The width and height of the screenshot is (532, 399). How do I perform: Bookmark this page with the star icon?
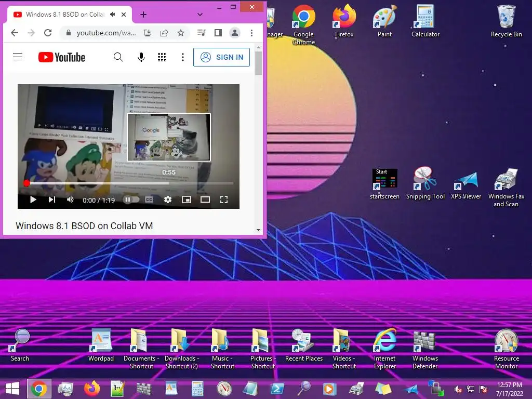[x=181, y=33]
